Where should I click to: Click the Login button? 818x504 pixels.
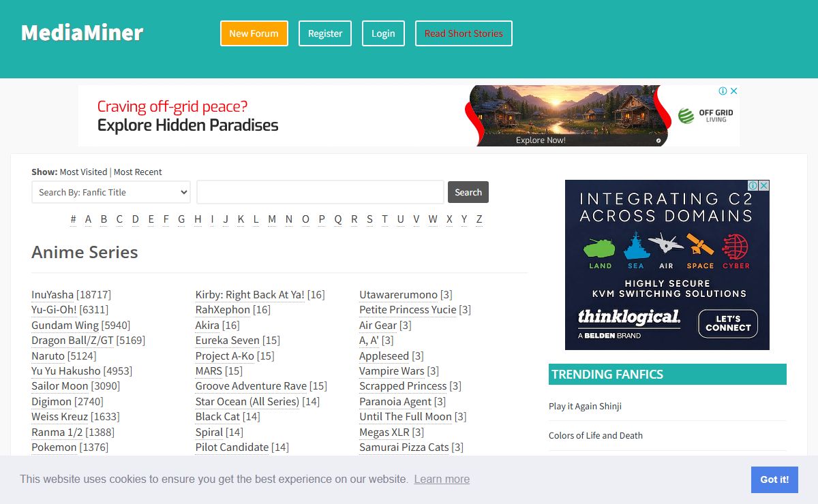383,33
